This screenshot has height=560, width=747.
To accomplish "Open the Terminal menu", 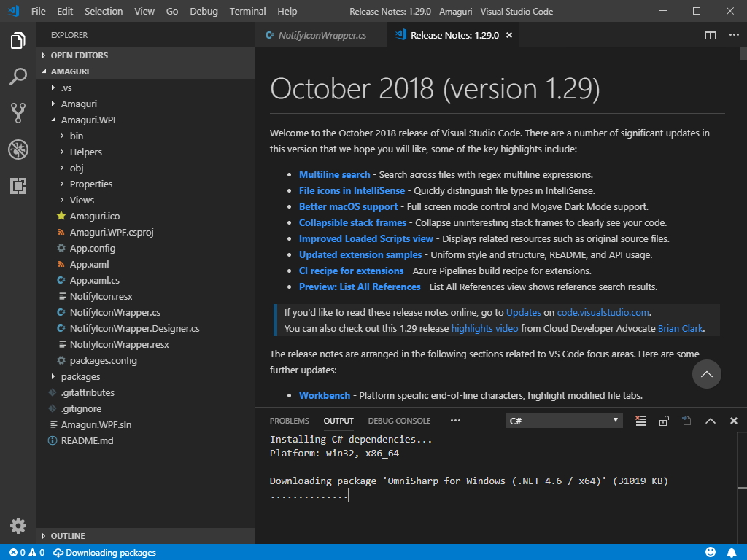I will [247, 11].
